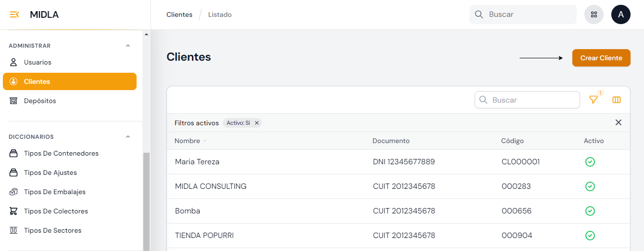644x251 pixels.
Task: Click the Tipos De Colectores cart icon
Action: [x=14, y=211]
